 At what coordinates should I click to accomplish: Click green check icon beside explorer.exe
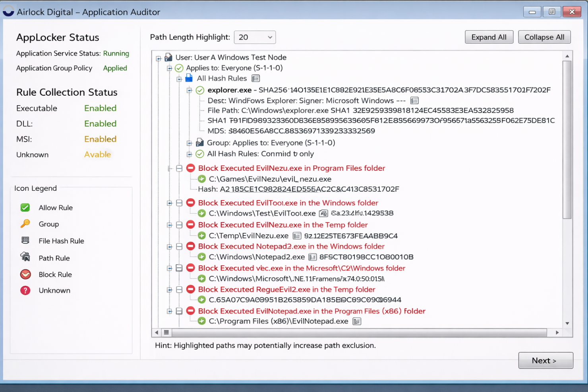tap(200, 90)
